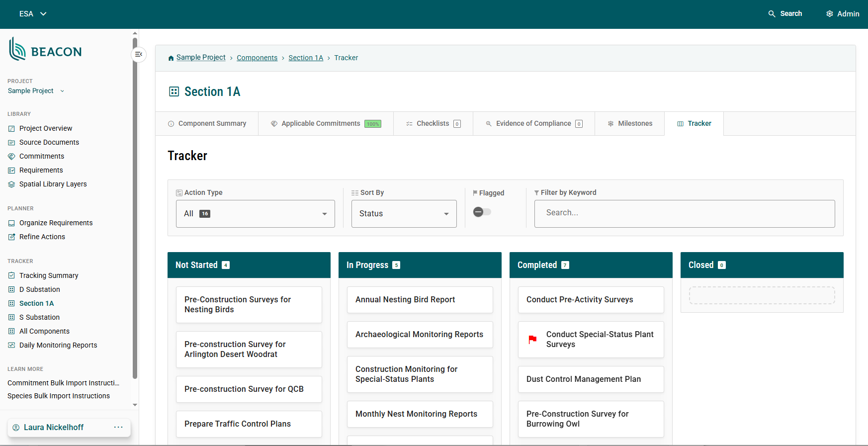
Task: Collapse the sidebar with the menu toggle icon
Action: click(139, 54)
